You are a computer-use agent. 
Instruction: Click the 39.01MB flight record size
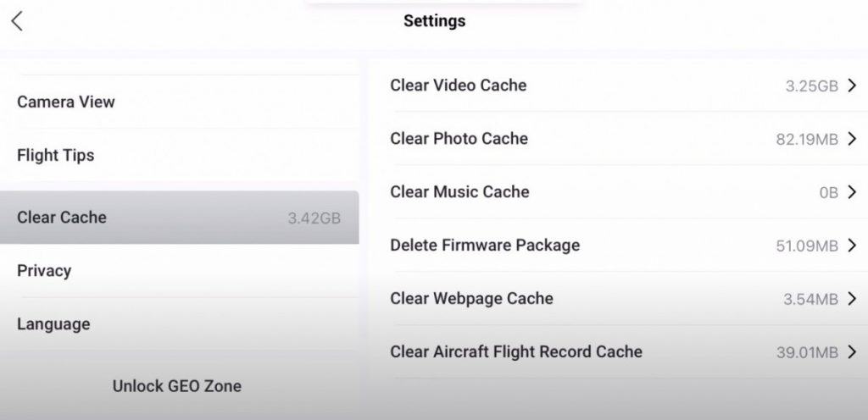807,352
